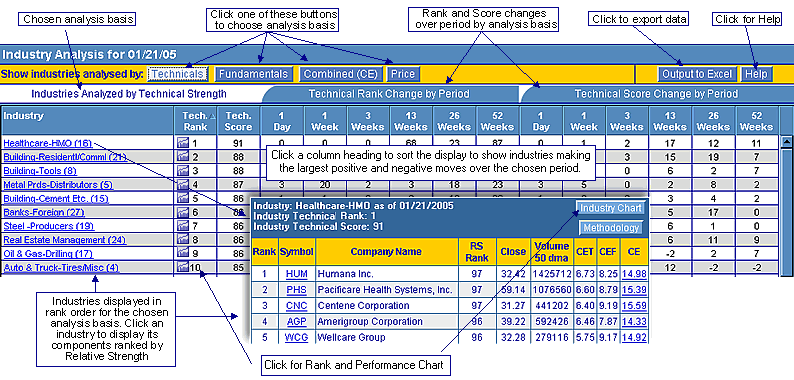
Task: Open the WCG stock symbol link
Action: click(x=296, y=337)
